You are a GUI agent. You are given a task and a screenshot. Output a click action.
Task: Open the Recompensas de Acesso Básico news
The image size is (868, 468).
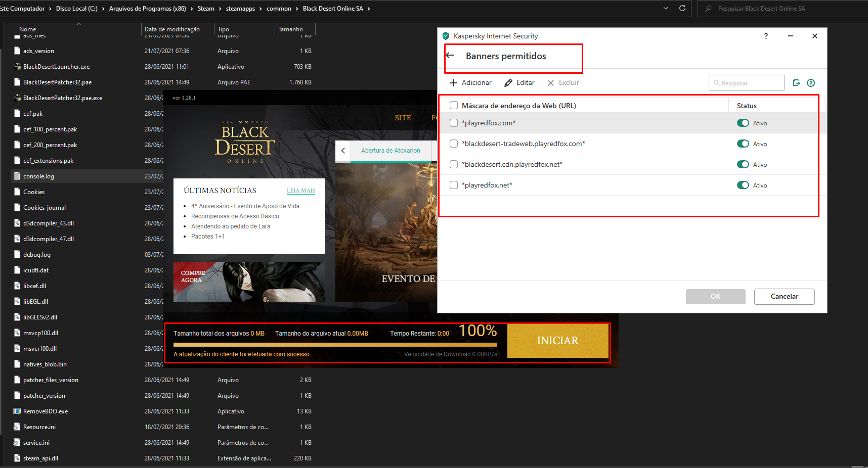tap(235, 216)
